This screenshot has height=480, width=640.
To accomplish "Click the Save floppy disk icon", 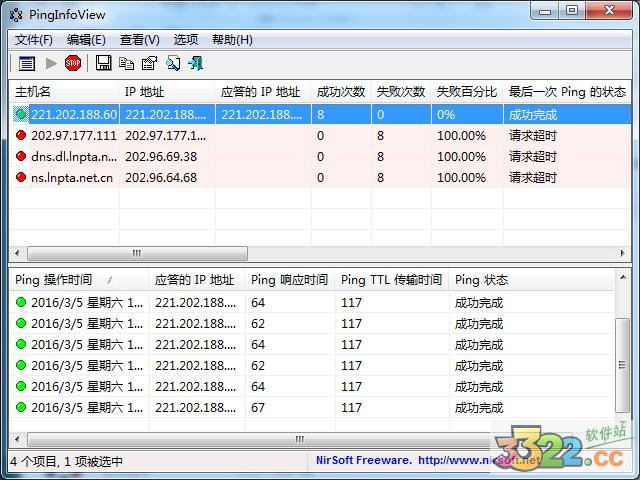I will click(103, 63).
